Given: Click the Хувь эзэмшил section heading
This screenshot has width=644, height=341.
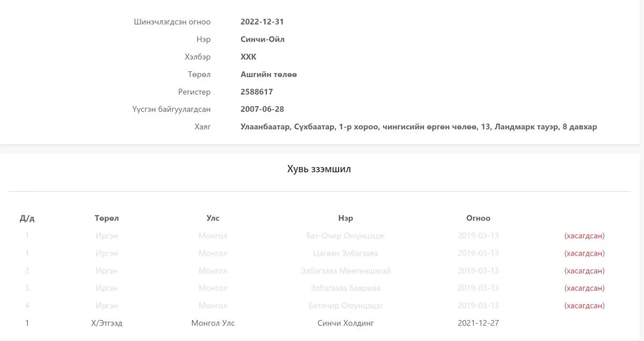Looking at the screenshot, I should pyautogui.click(x=319, y=169).
